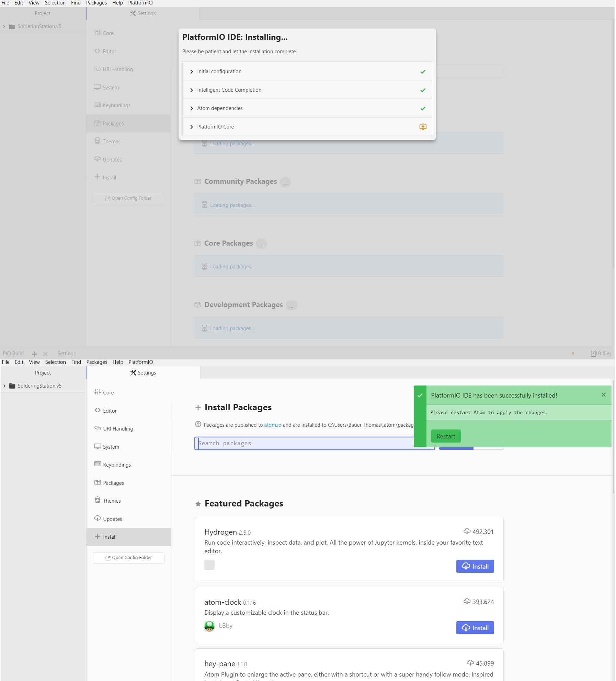The height and width of the screenshot is (681, 616).
Task: Open Core settings in lower window sidebar
Action: coord(129,392)
